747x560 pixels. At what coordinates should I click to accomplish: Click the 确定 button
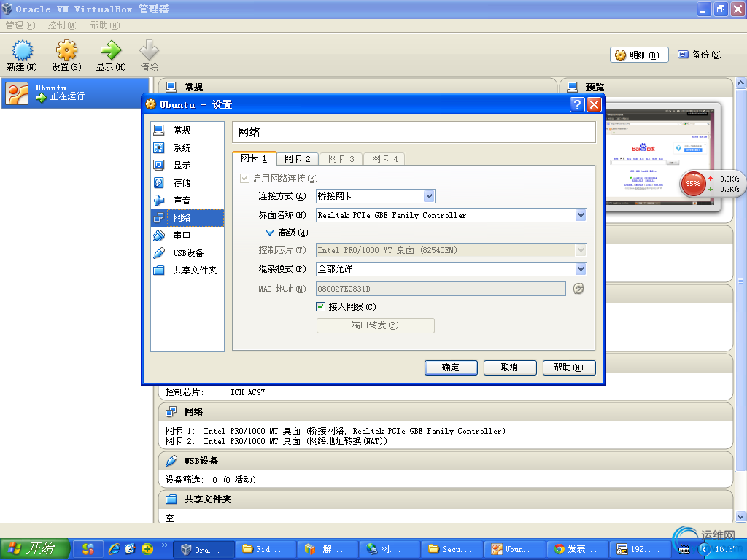[451, 367]
